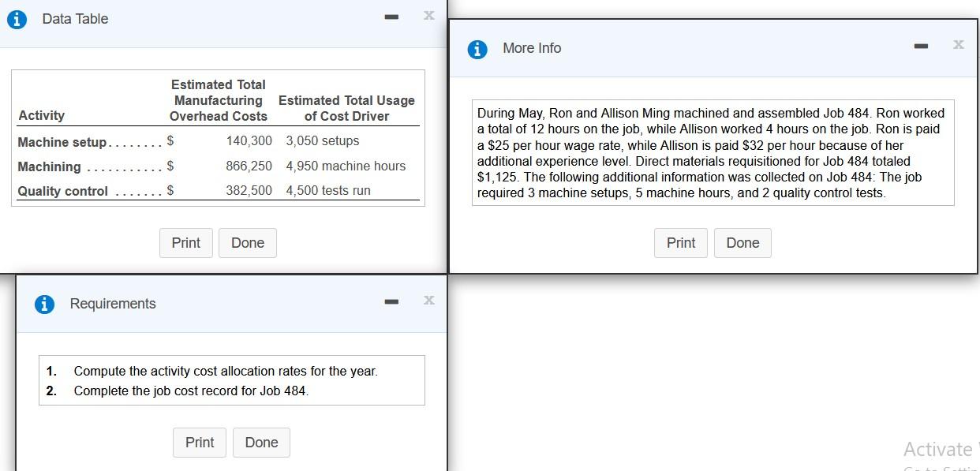Close the More Info panel

pyautogui.click(x=959, y=45)
